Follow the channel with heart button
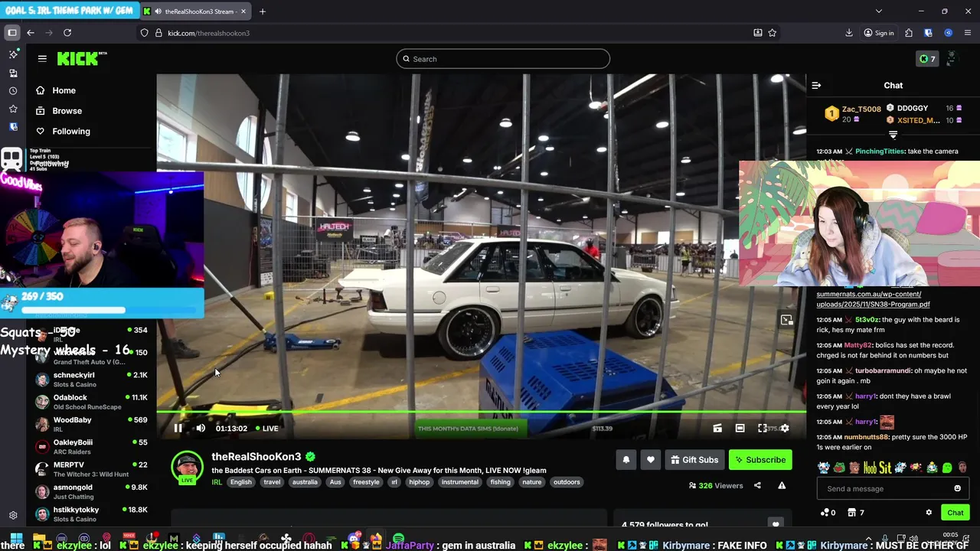980x551 pixels. pyautogui.click(x=650, y=460)
